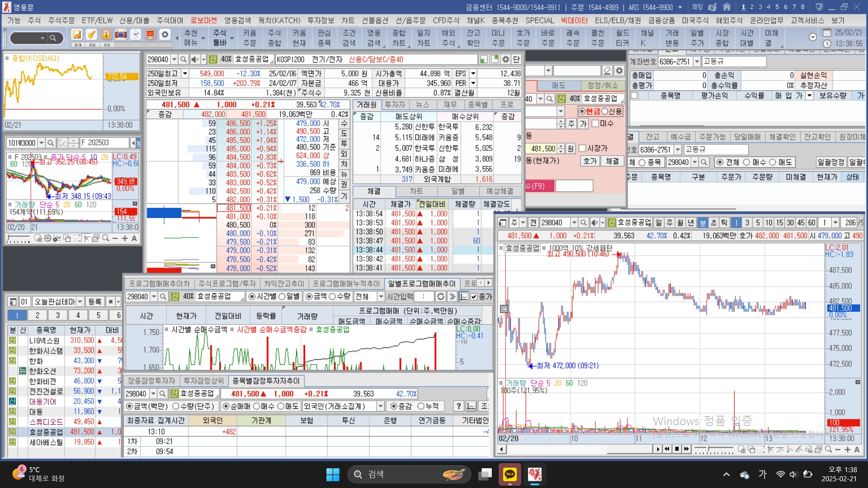Click the home icon in title bar
Image resolution: width=868 pixels, height=488 pixels.
click(x=727, y=7)
